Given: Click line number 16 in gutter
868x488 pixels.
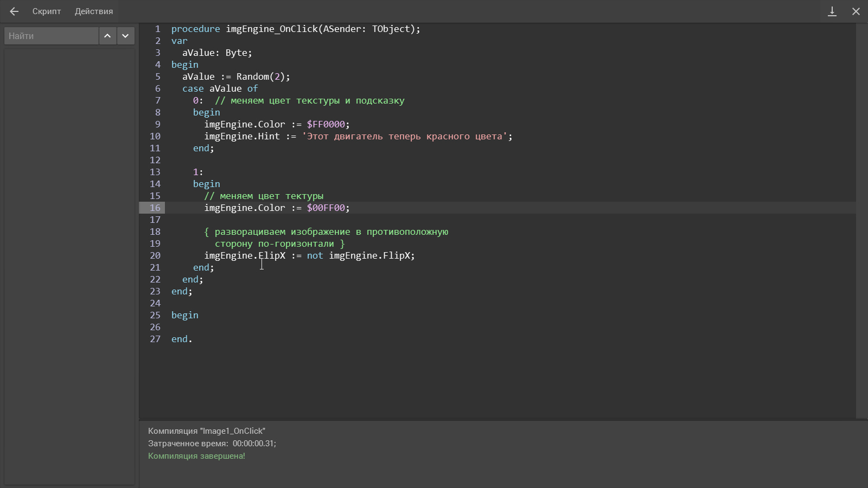Looking at the screenshot, I should pyautogui.click(x=155, y=208).
